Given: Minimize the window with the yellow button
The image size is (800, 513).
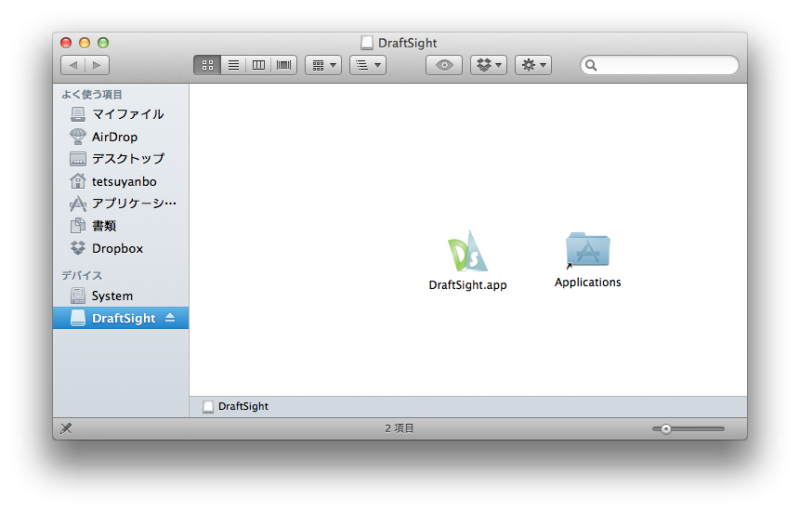Looking at the screenshot, I should click(85, 43).
